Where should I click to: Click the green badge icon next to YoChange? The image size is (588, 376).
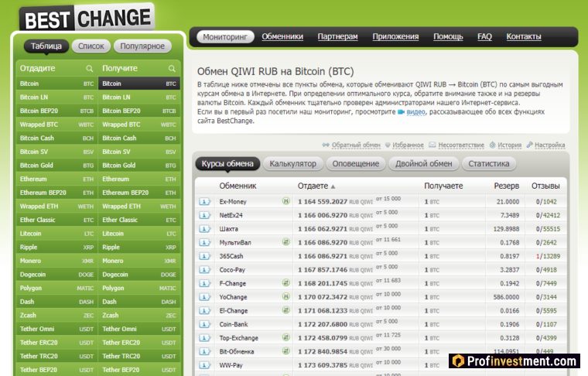(x=285, y=296)
